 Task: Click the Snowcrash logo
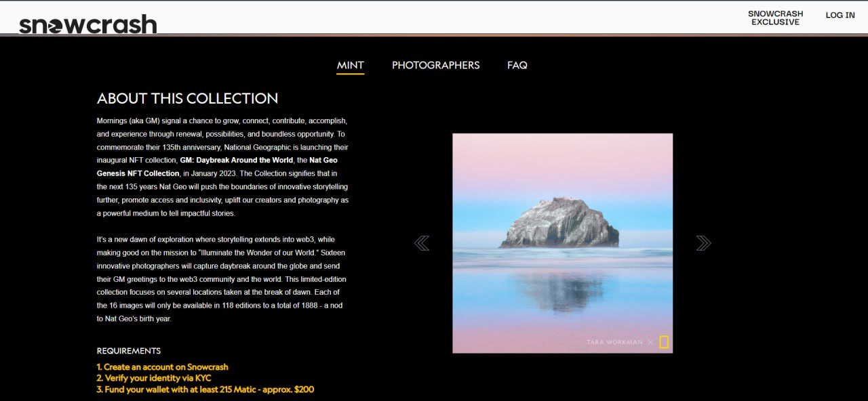coord(87,25)
